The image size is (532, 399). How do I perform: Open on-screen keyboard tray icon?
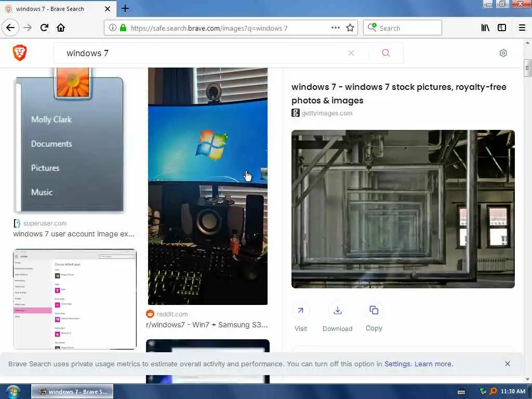(x=461, y=392)
